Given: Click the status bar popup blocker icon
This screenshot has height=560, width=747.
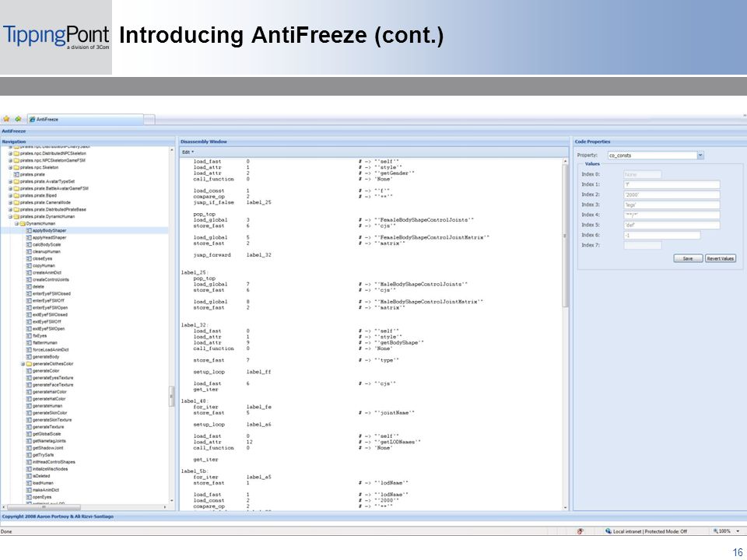Looking at the screenshot, I should pyautogui.click(x=580, y=531).
